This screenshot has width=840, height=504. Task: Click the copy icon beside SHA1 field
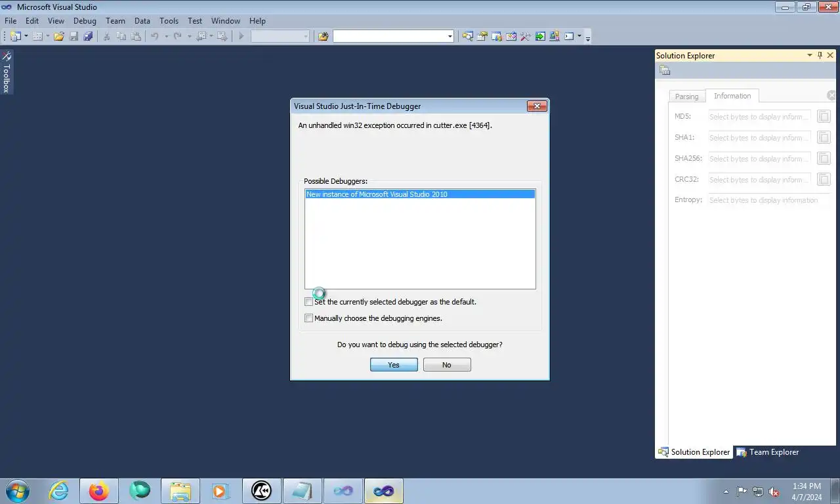point(824,138)
